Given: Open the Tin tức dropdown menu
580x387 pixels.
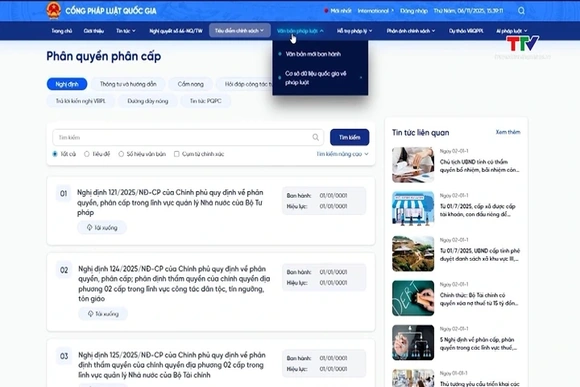Looking at the screenshot, I should click(126, 31).
